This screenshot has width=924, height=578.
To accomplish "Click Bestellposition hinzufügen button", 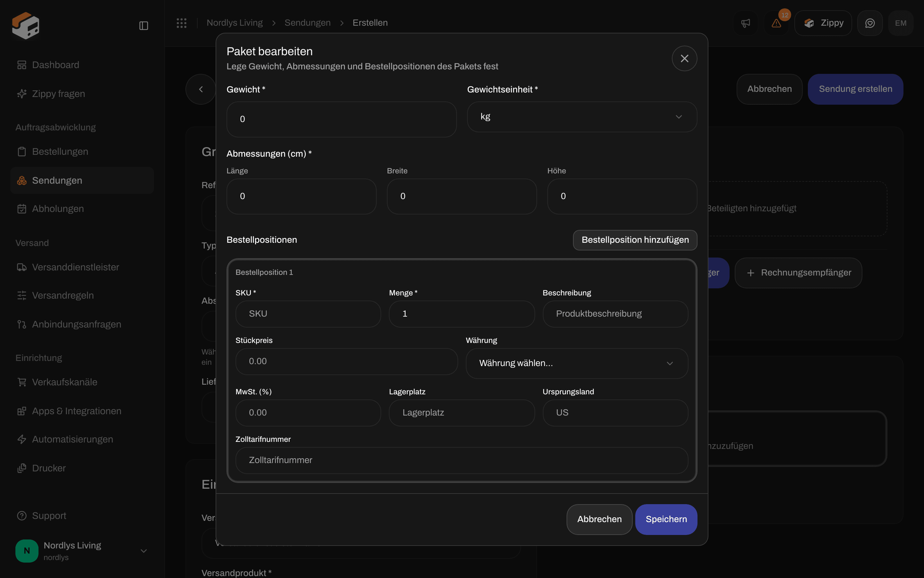I will point(635,240).
